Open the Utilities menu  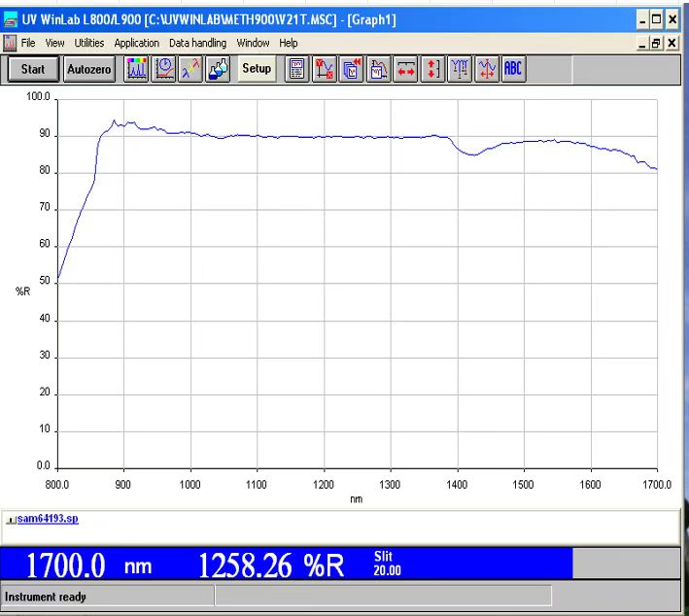tap(89, 43)
